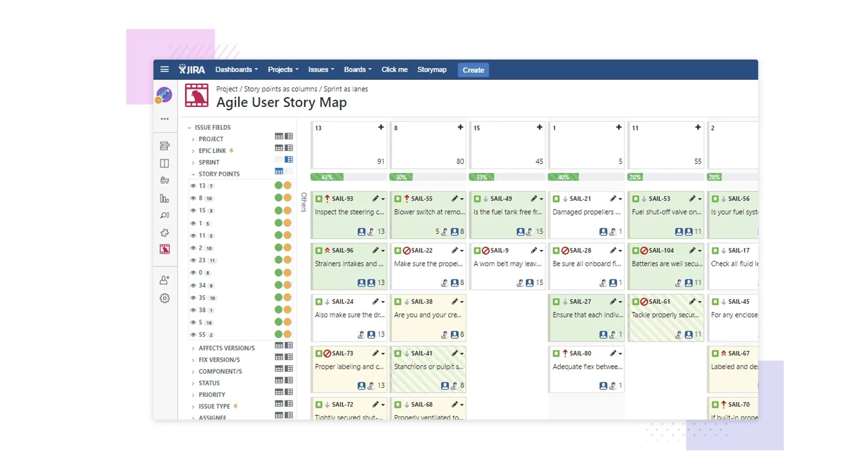Expand the EPIC LINK field group
The height and width of the screenshot is (452, 868).
coord(193,151)
